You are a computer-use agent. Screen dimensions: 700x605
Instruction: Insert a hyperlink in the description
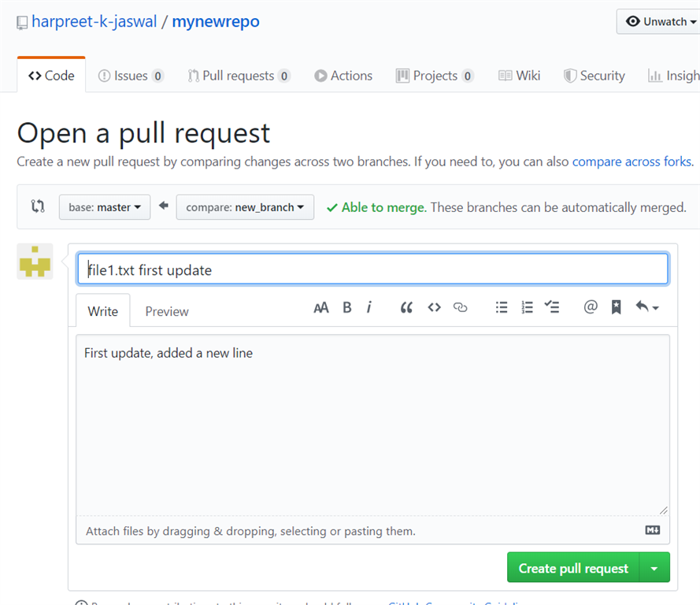461,307
